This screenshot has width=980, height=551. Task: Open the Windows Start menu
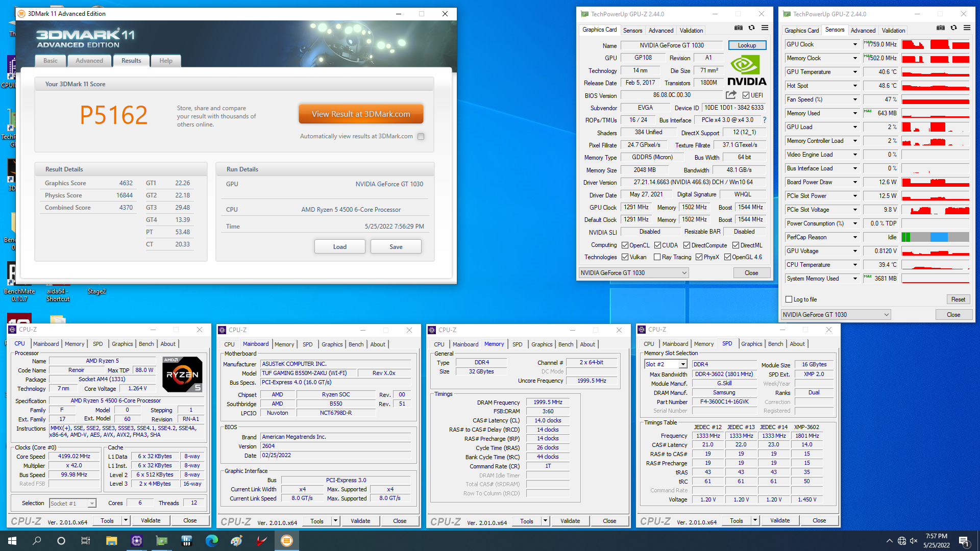12,541
